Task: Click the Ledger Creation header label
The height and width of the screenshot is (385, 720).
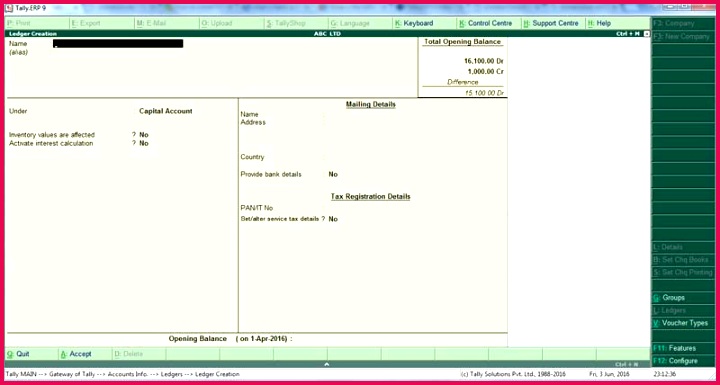Action: coord(33,34)
